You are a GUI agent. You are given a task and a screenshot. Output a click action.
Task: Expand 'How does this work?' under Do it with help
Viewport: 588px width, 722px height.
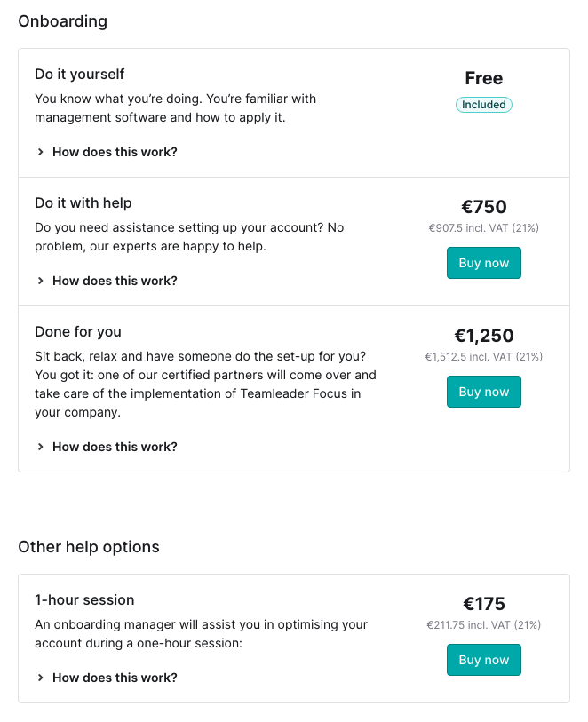[x=115, y=281]
